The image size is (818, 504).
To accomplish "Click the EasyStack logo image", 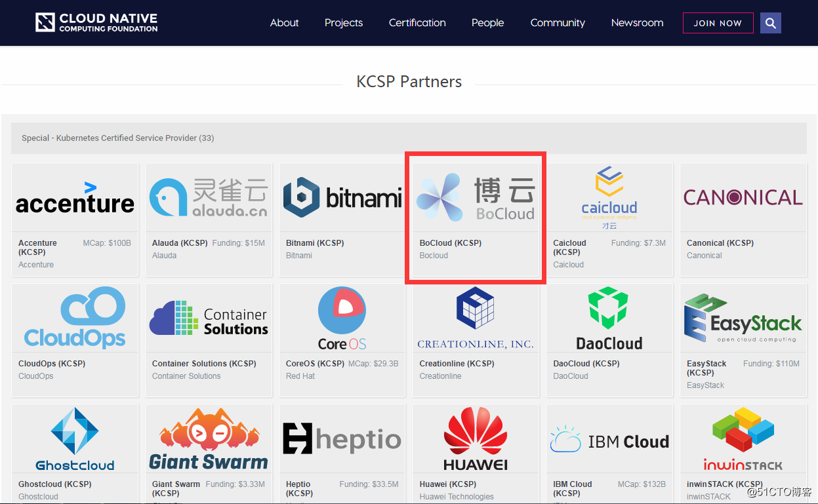I will 743,319.
